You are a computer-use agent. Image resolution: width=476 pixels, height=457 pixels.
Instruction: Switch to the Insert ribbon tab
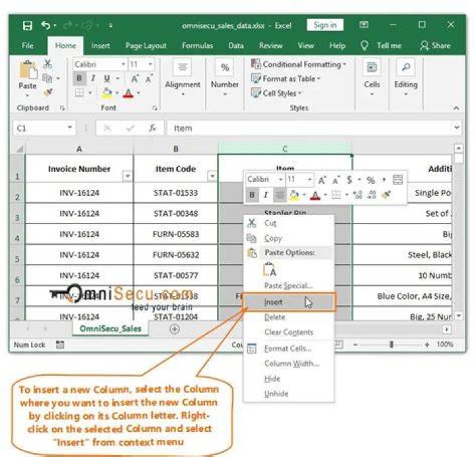coord(100,46)
